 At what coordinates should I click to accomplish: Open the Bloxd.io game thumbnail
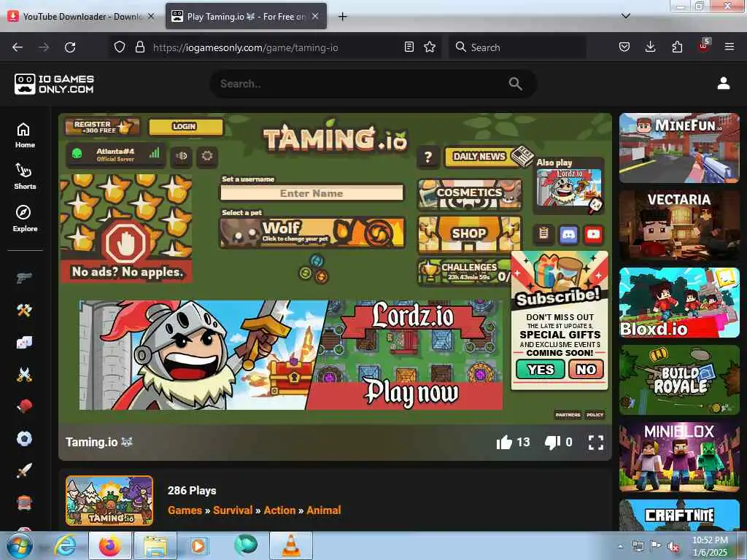pos(679,303)
